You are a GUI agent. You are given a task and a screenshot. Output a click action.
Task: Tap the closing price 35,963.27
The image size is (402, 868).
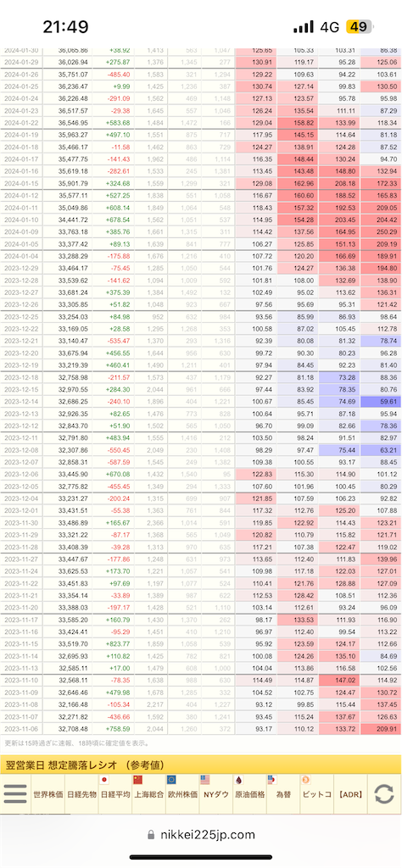point(72,134)
